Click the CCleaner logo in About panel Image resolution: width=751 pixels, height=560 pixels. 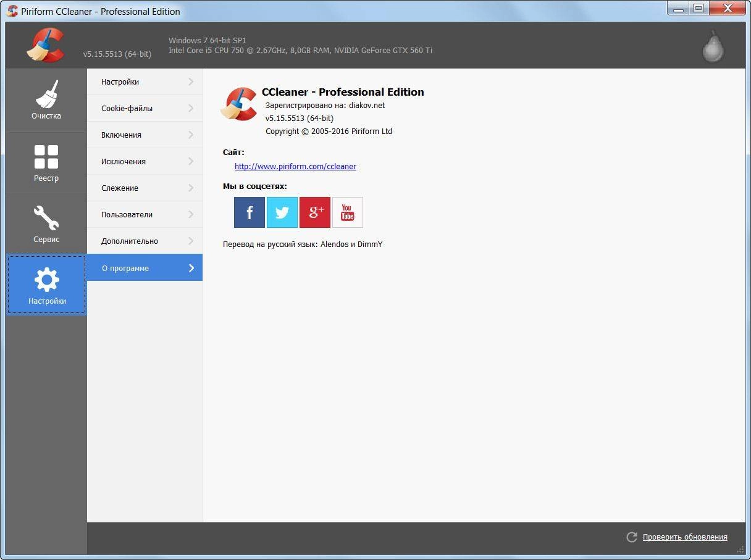pyautogui.click(x=239, y=104)
